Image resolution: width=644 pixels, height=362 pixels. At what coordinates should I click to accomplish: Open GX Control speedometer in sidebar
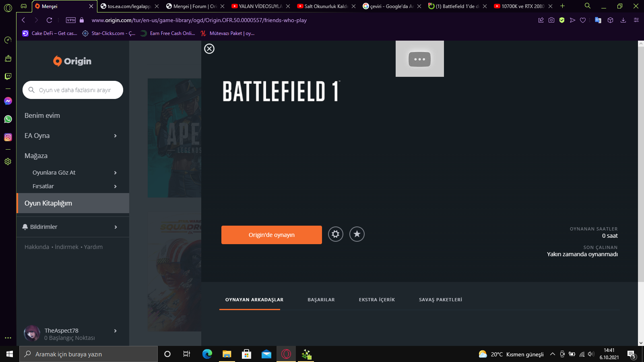point(8,40)
